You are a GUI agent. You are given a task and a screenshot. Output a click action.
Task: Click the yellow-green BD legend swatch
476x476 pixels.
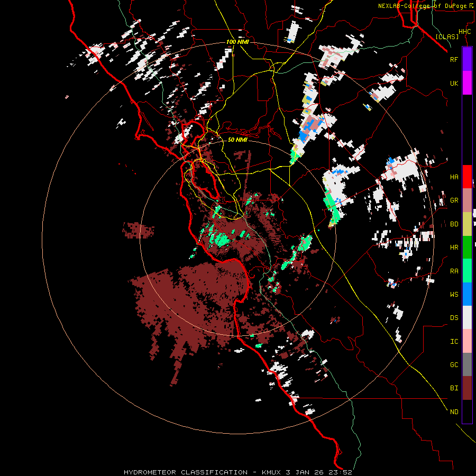coord(467,224)
